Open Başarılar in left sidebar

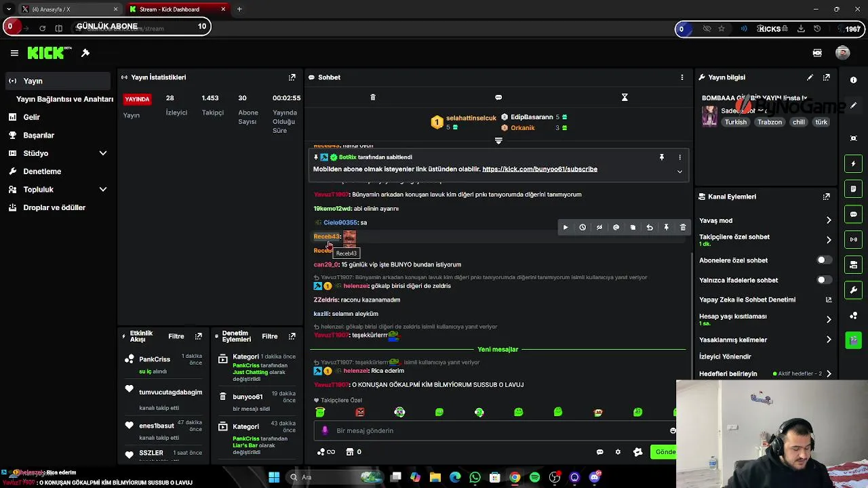point(57,135)
